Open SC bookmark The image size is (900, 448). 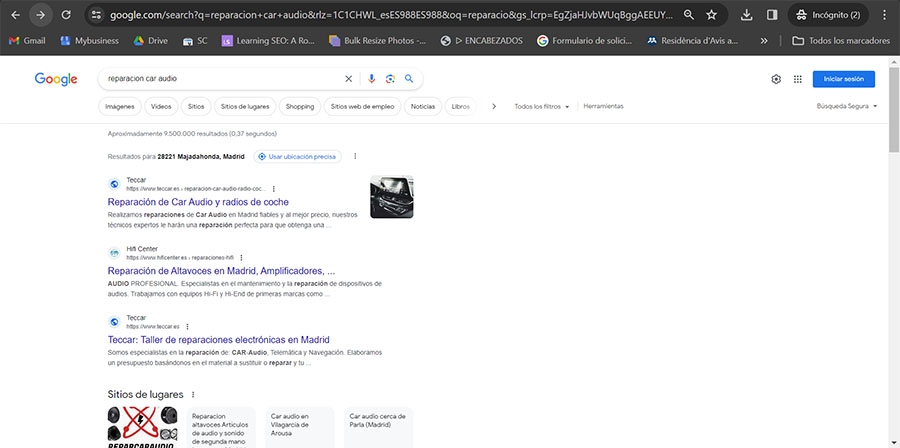195,41
